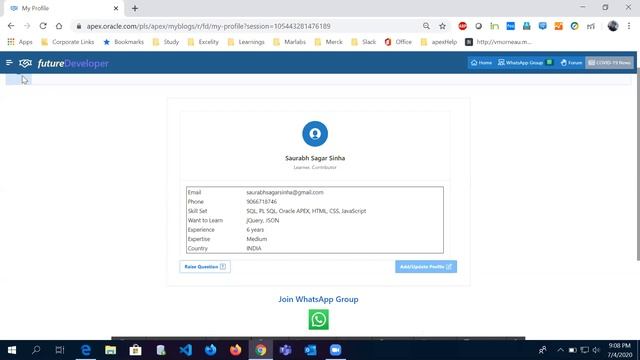Open the Excelity bookmark folder

coord(203,42)
